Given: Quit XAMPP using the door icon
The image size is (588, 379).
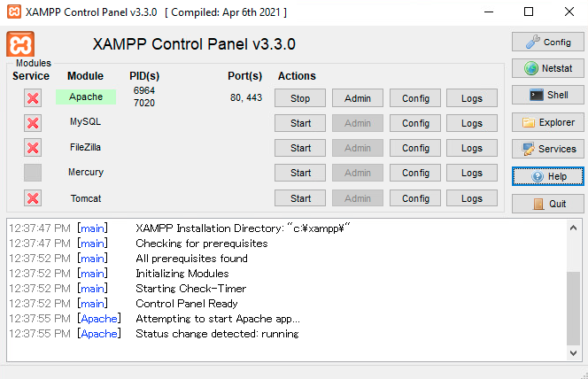Looking at the screenshot, I should pos(548,204).
